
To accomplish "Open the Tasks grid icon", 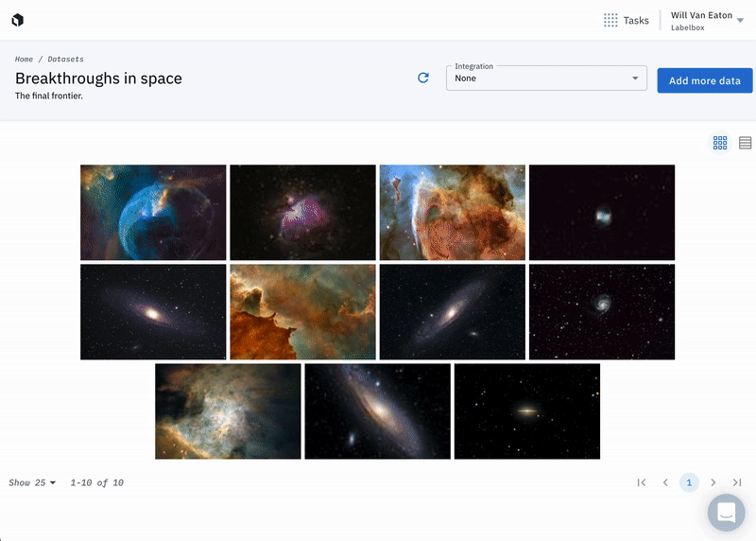I will coord(610,20).
